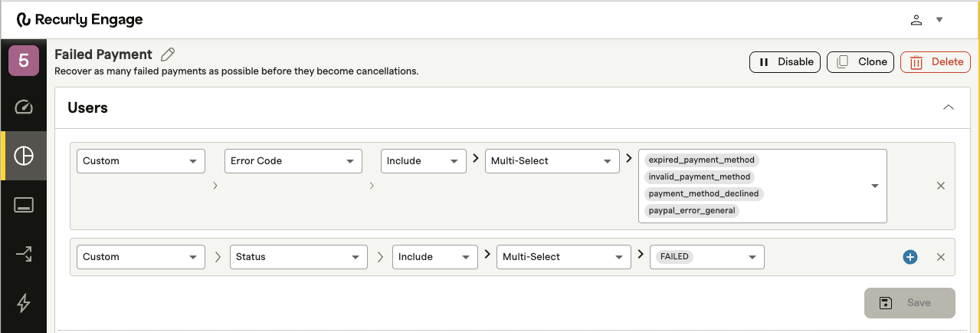
Task: Open the dashboard gauge icon in sidebar
Action: 24,107
